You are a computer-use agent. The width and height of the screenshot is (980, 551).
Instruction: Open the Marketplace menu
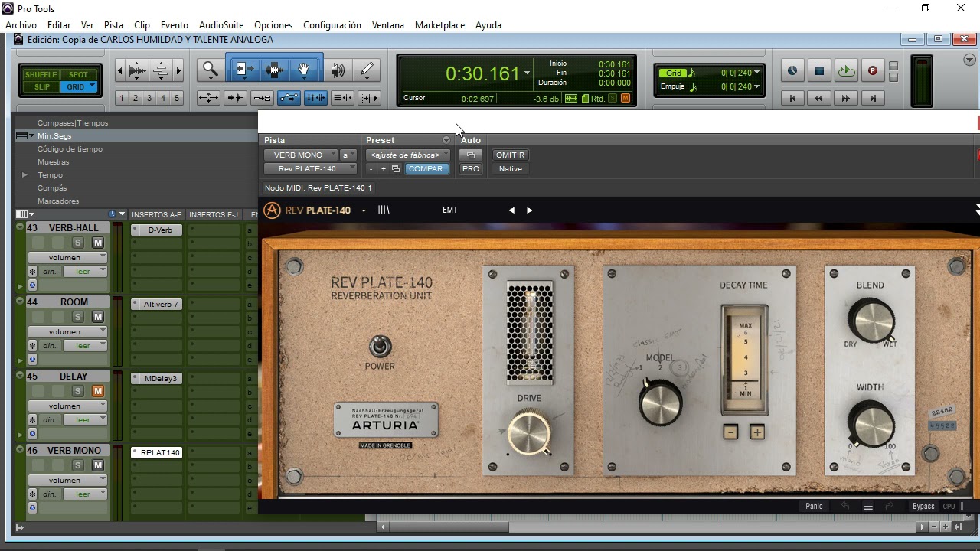(439, 25)
